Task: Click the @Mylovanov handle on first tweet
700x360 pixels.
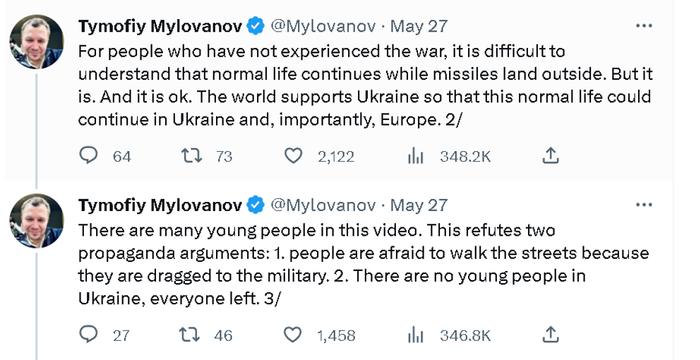Action: [323, 26]
